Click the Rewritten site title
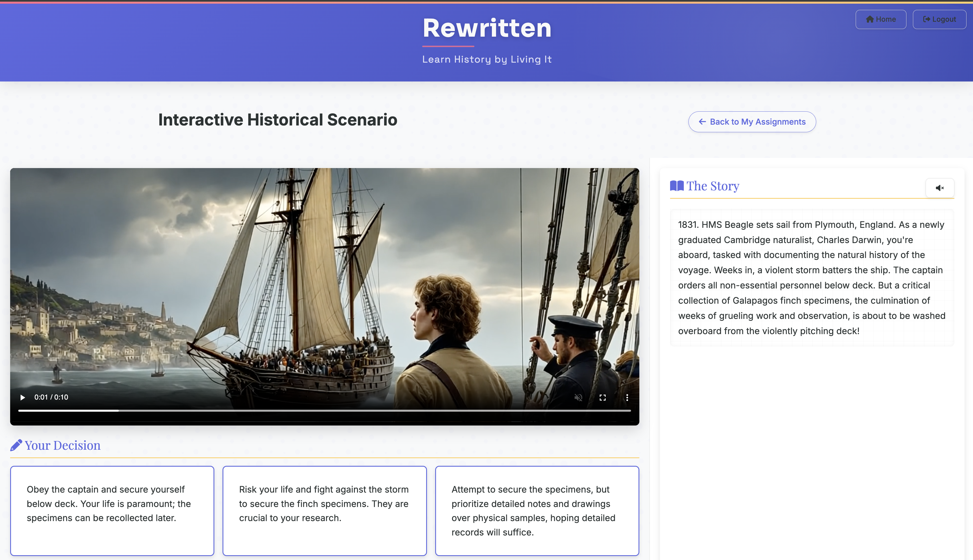This screenshot has height=560, width=973. (x=486, y=28)
